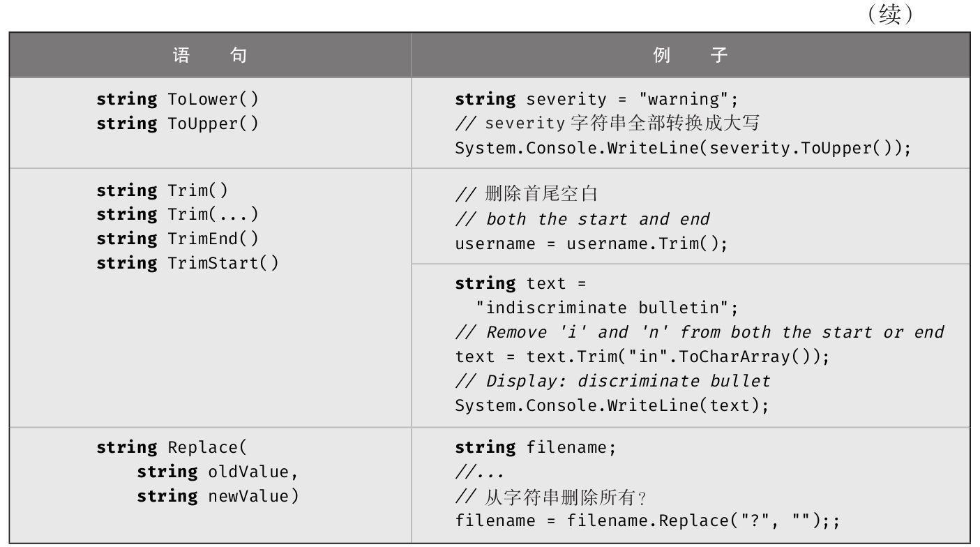Click the System.Console.WriteLine(text) line
The height and width of the screenshot is (547, 980).
(612, 405)
